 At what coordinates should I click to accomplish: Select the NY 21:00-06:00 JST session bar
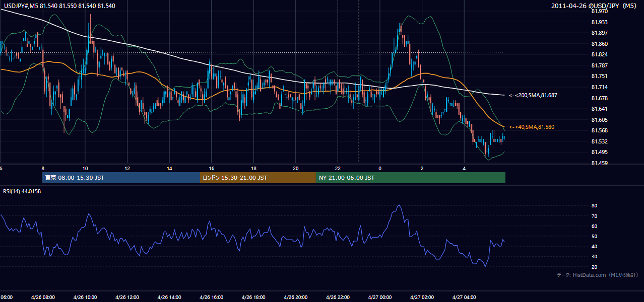click(411, 178)
